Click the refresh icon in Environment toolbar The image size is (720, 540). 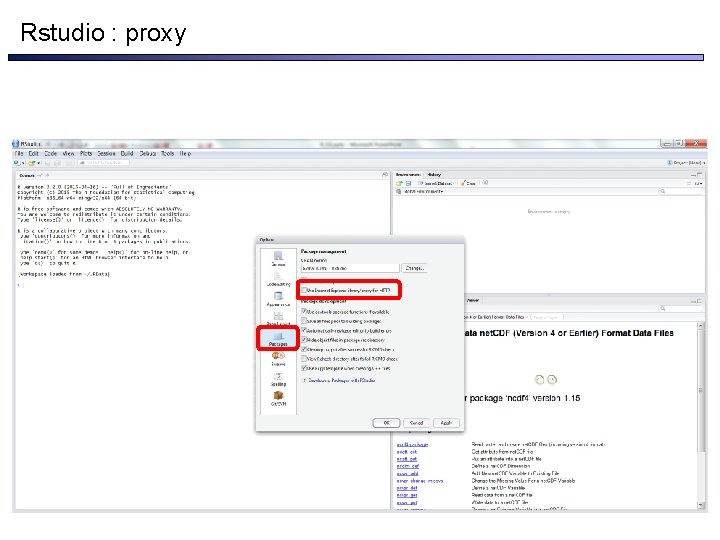485,183
